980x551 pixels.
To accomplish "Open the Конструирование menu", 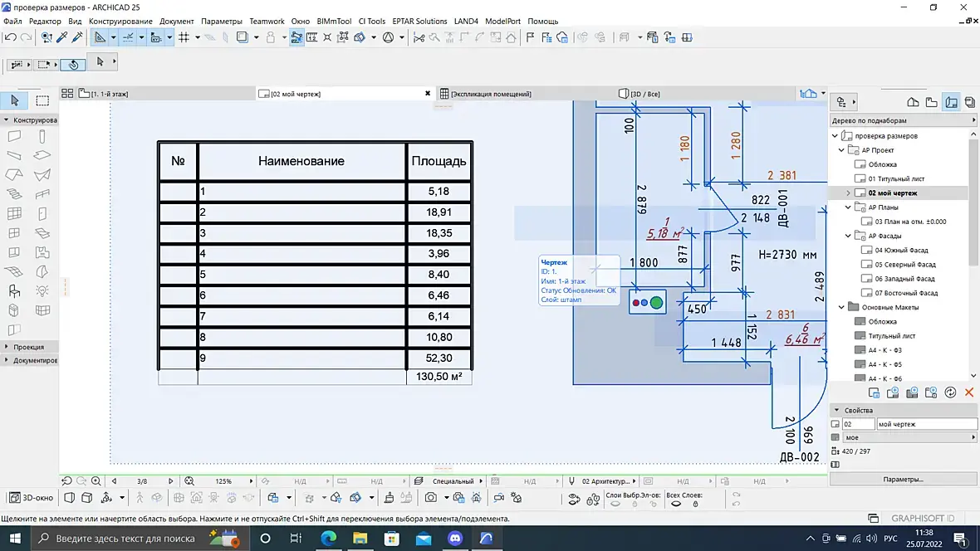I will click(x=120, y=22).
